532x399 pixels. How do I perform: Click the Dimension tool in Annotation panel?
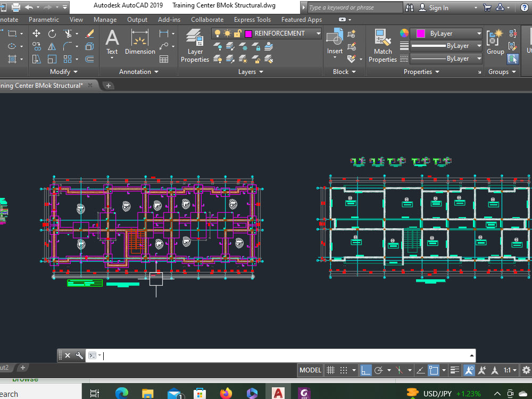140,43
